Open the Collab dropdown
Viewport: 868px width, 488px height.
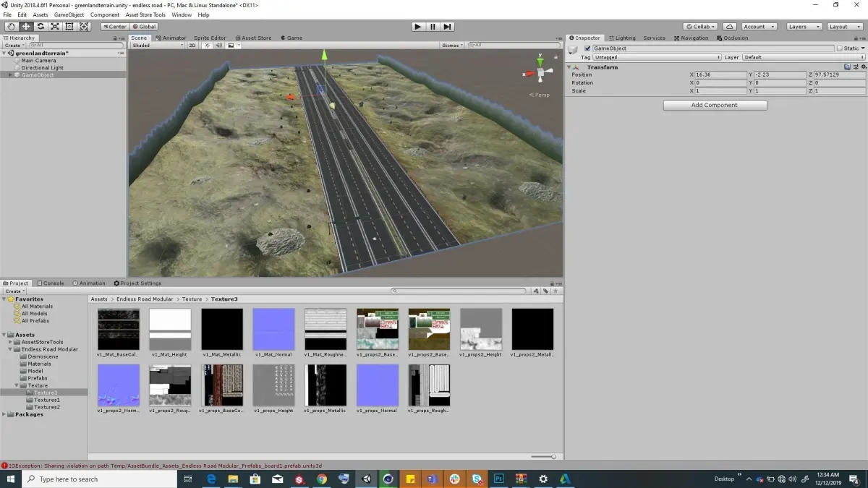click(x=700, y=27)
